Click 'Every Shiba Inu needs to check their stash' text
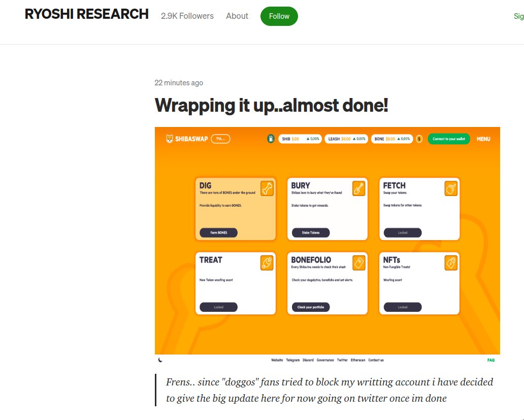 pos(318,267)
